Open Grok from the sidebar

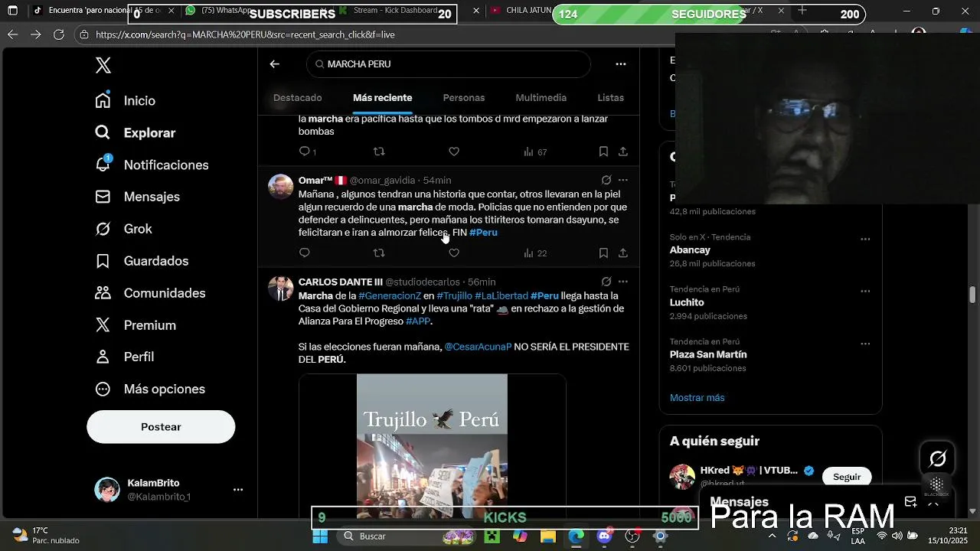click(123, 229)
